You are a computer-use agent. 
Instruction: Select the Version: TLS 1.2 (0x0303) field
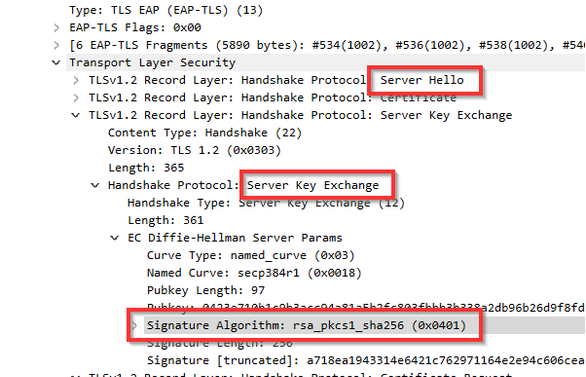(x=194, y=151)
